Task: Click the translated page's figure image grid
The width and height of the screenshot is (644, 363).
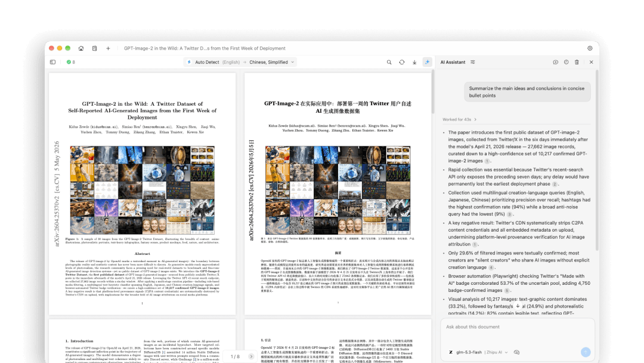Action: (x=338, y=190)
